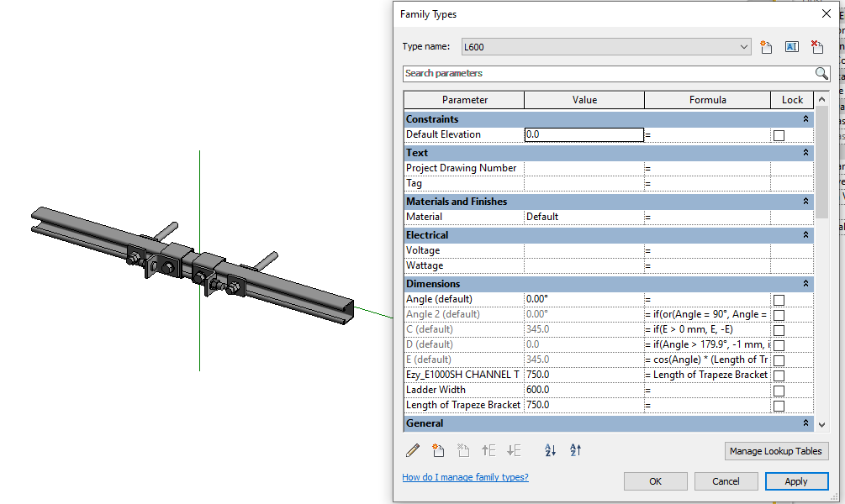Click the Parameter column header

pos(464,100)
